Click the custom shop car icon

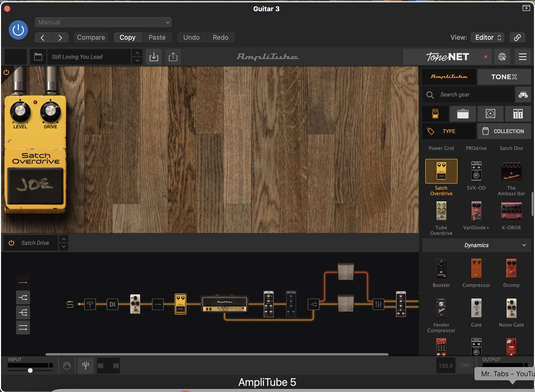pos(523,95)
